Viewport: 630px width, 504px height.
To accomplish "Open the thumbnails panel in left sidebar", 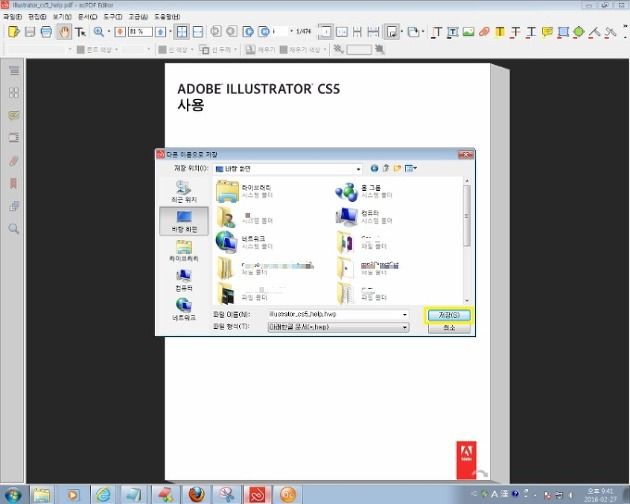I will coord(14,93).
